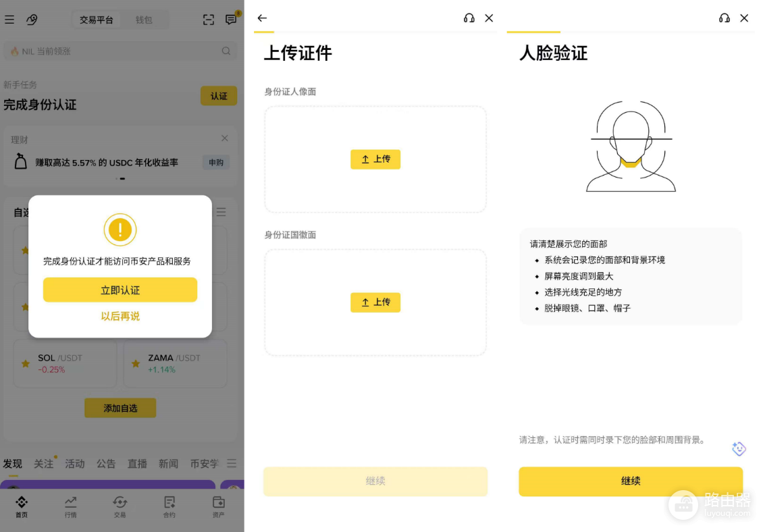This screenshot has width=763, height=532.
Task: Switch to the 钱包 tab
Action: click(x=144, y=20)
